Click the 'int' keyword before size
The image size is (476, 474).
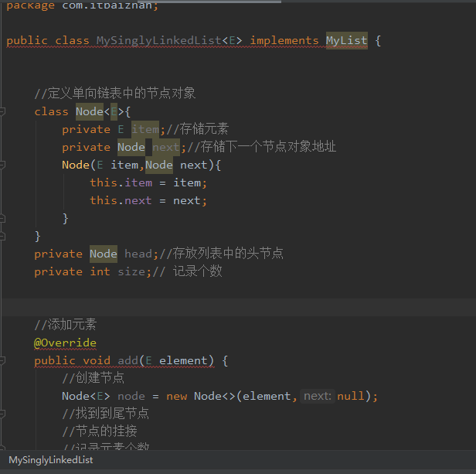(x=100, y=271)
